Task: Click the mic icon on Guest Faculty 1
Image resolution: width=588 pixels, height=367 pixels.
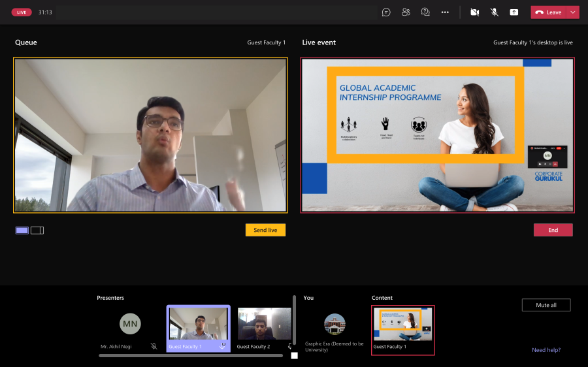Action: click(222, 345)
